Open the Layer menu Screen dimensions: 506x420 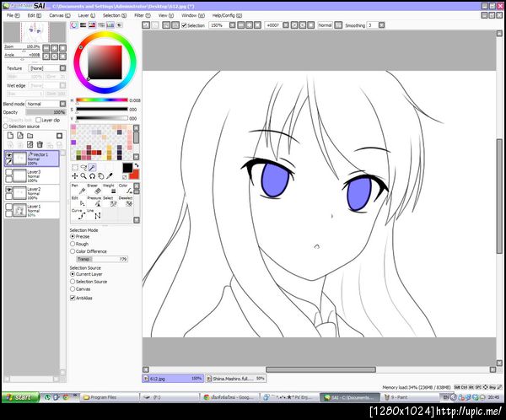pyautogui.click(x=87, y=15)
